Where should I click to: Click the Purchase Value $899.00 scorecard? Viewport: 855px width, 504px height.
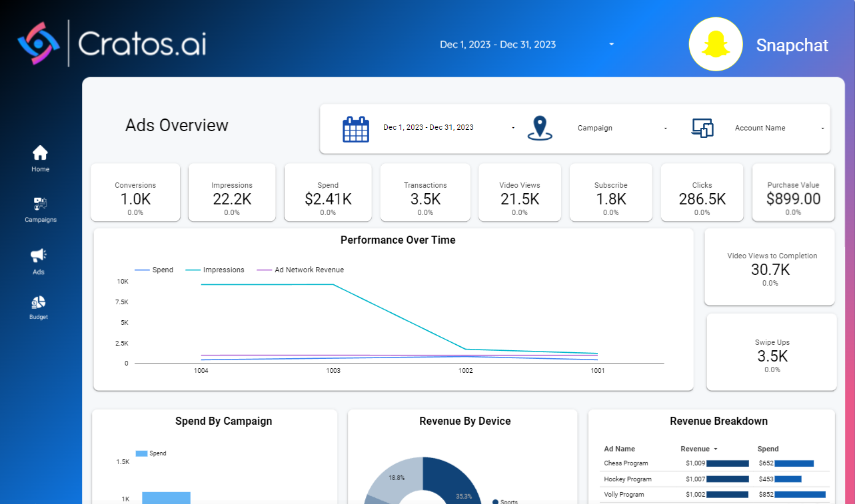pos(793,192)
